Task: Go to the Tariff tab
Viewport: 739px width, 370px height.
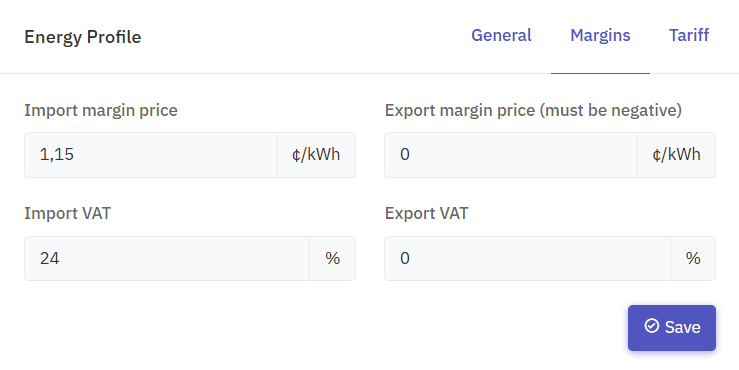Action: click(689, 35)
